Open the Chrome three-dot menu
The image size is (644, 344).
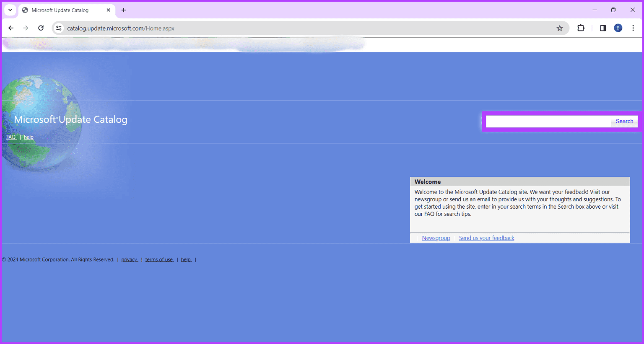pyautogui.click(x=633, y=28)
